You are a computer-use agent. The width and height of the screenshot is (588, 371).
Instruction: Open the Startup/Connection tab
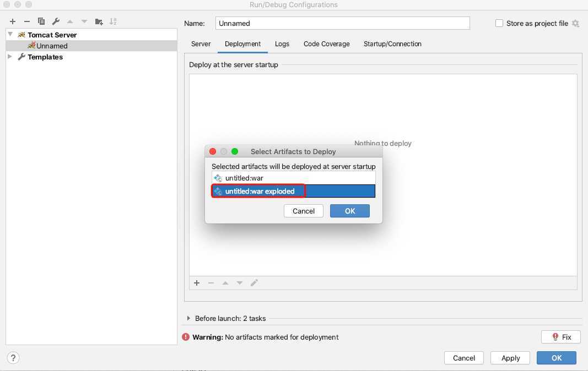click(392, 44)
